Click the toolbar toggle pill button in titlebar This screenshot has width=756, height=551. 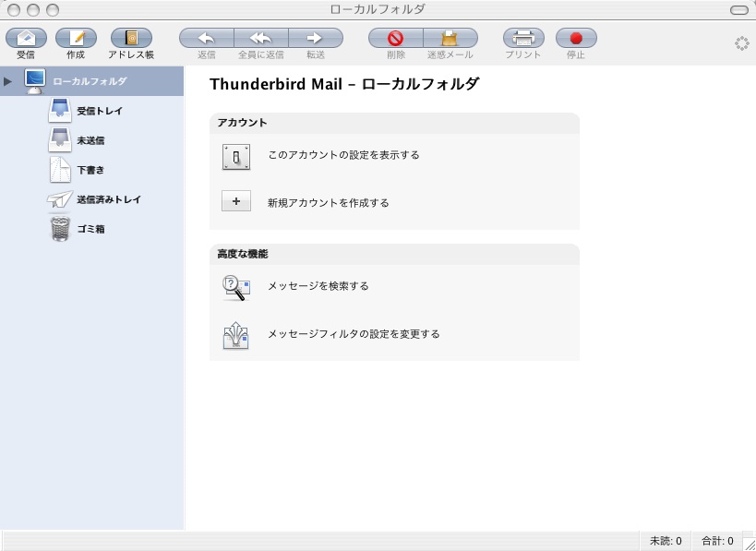pyautogui.click(x=739, y=9)
